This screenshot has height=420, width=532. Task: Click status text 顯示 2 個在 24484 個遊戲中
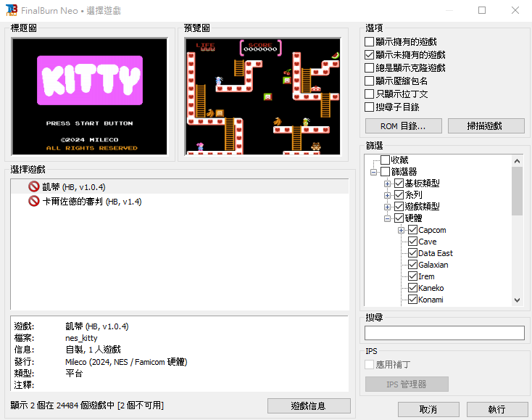point(62,405)
